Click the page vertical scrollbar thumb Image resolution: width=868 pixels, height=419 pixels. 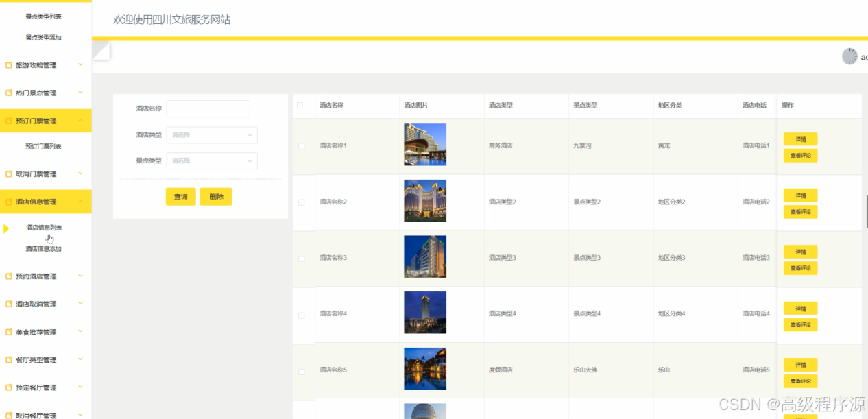tap(867, 213)
